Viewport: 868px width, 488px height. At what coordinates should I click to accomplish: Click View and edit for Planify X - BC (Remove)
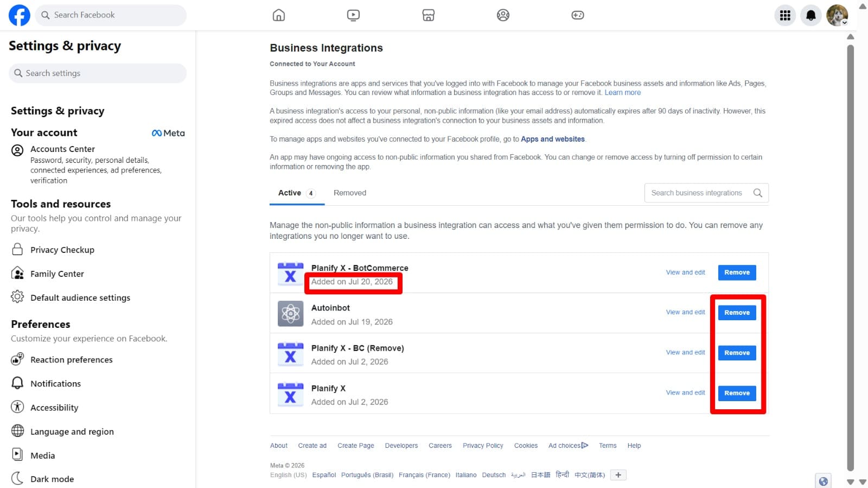coord(686,352)
